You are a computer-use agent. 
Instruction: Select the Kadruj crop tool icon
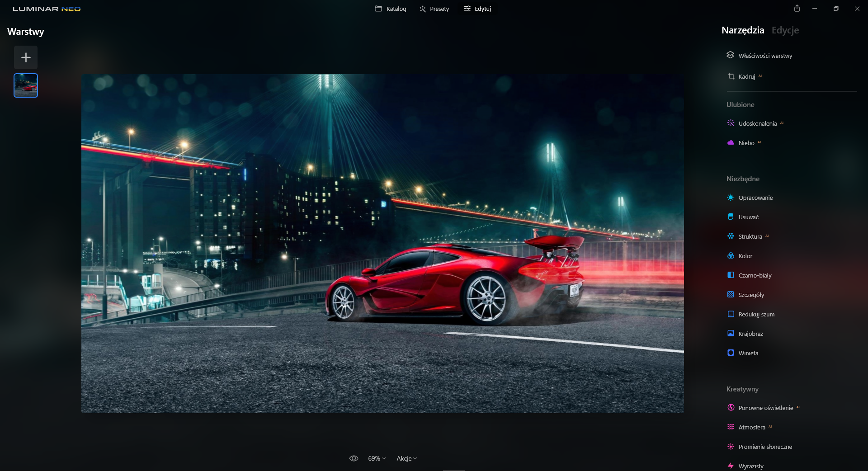click(731, 76)
